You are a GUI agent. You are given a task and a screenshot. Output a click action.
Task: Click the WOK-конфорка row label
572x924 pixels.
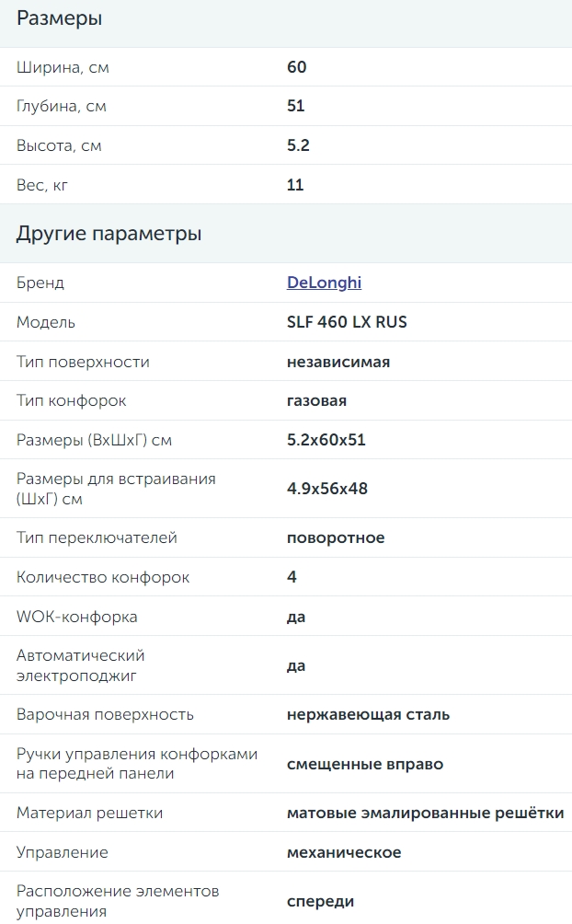tap(76, 617)
